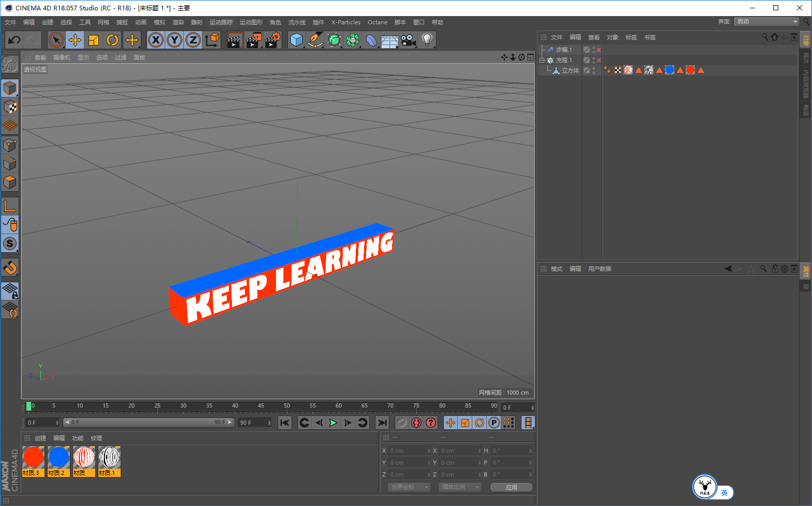812x506 pixels.
Task: Switch to Polygons mode
Action: pyautogui.click(x=10, y=182)
